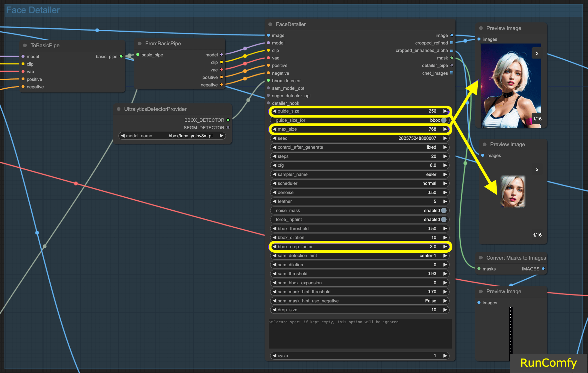Click the ToBasicPipe node collapse dot
This screenshot has height=373, width=588.
click(x=25, y=45)
